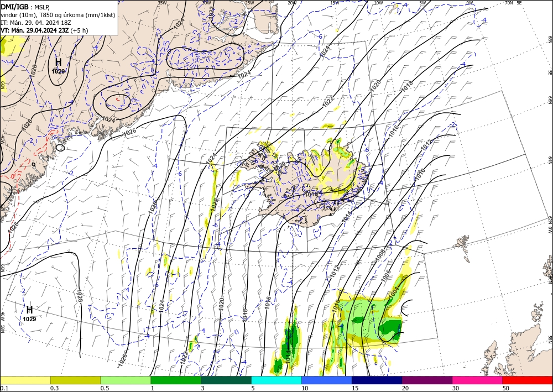
Task: Click the H 1029 high marker over Greenland
Action: click(x=58, y=66)
